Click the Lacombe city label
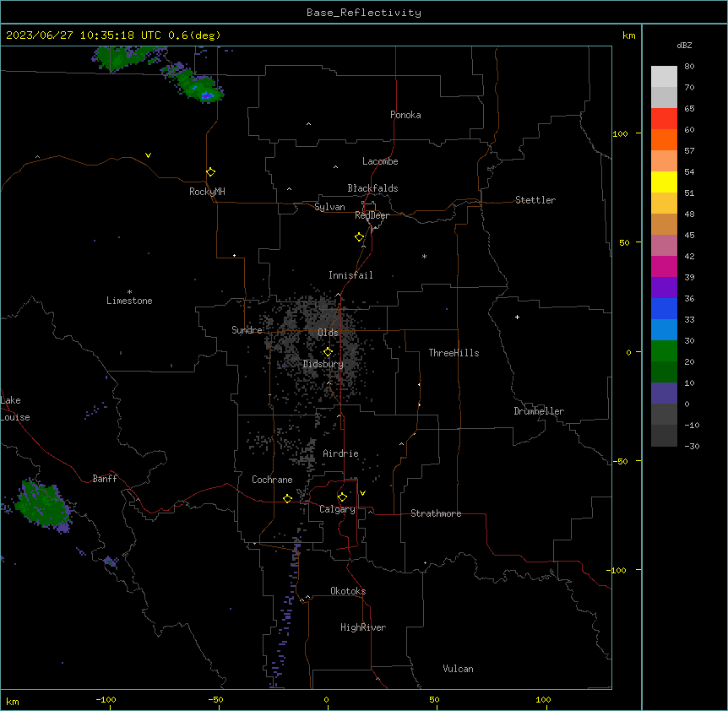 (380, 161)
